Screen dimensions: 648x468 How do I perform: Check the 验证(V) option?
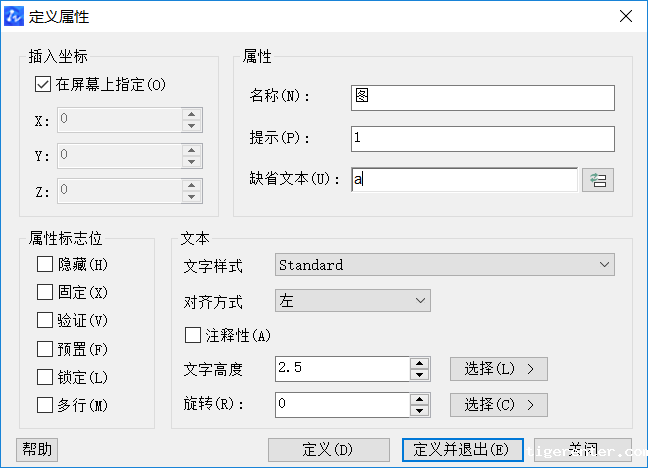pos(44,321)
